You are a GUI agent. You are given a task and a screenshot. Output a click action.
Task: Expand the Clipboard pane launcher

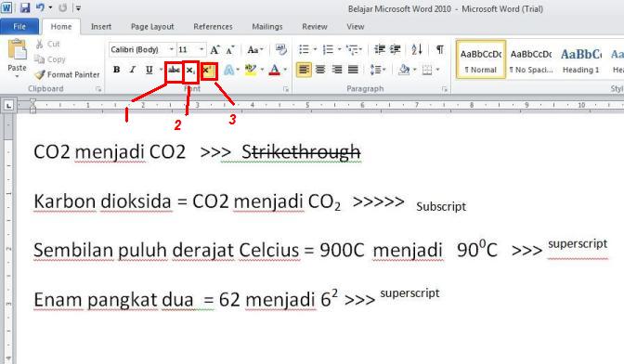pyautogui.click(x=97, y=89)
